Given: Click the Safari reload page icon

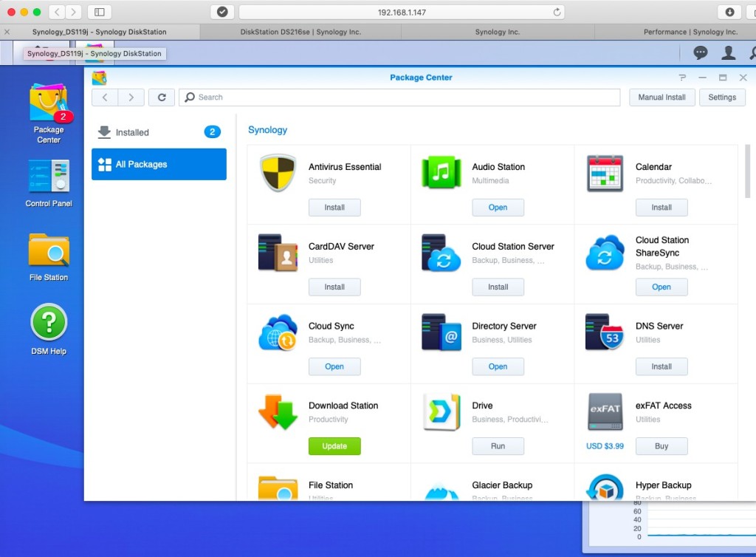Looking at the screenshot, I should [557, 12].
